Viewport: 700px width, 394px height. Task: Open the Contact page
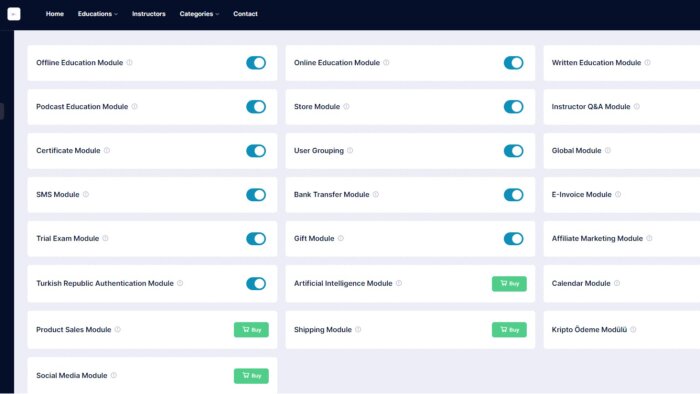[x=245, y=14]
